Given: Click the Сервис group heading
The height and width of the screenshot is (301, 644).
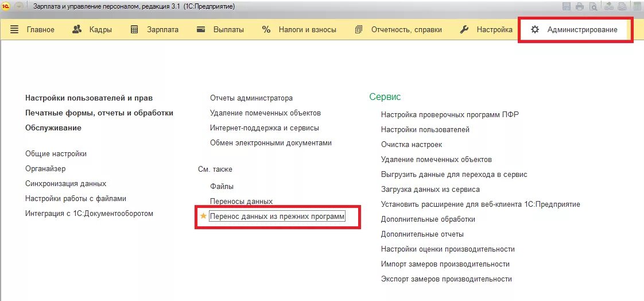Looking at the screenshot, I should coord(385,97).
